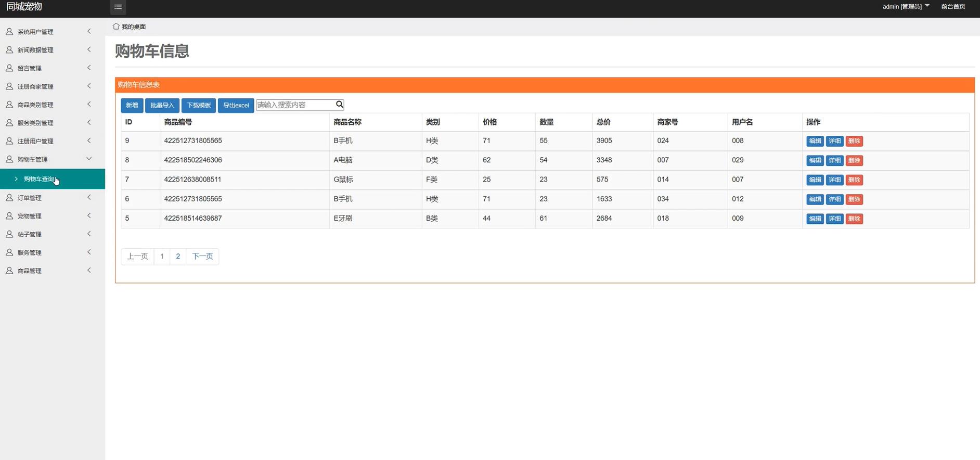Edit the row with ID 9
This screenshot has width=980, height=460.
pos(815,141)
